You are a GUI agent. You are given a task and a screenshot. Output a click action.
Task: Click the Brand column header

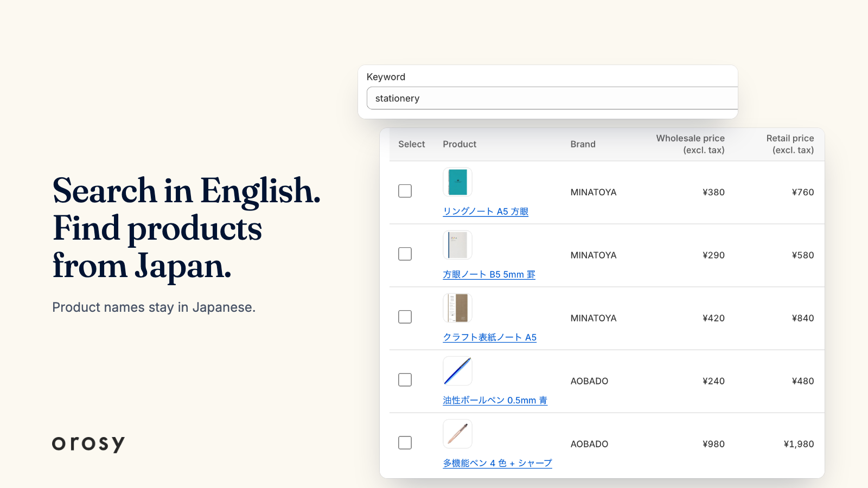click(583, 144)
